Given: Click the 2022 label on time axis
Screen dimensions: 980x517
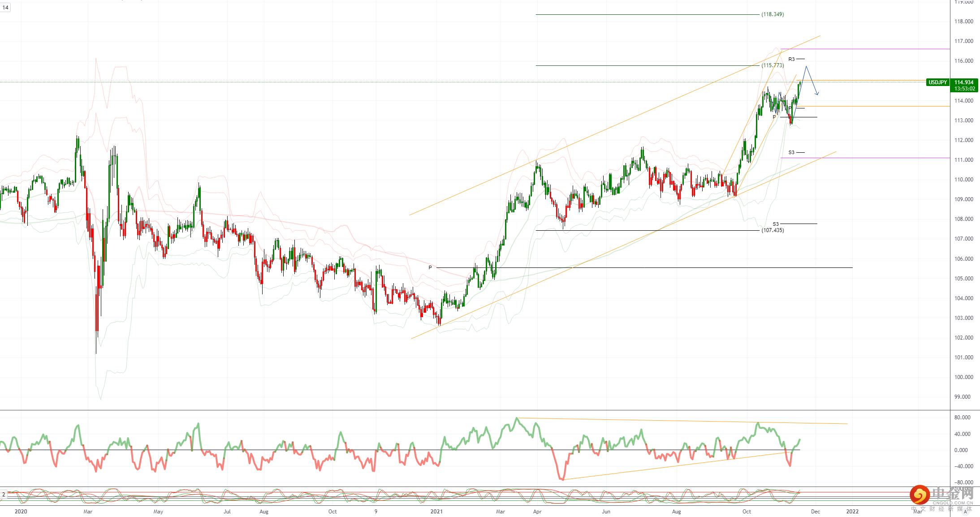Looking at the screenshot, I should (x=852, y=512).
